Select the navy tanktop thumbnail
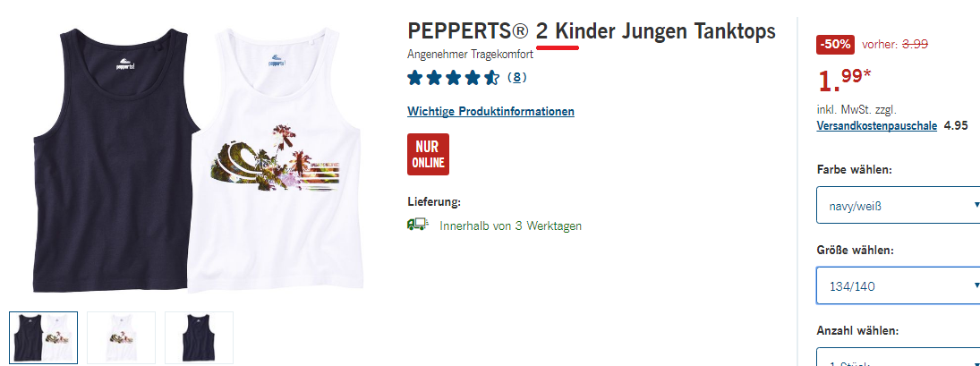The height and width of the screenshot is (366, 980). click(199, 338)
